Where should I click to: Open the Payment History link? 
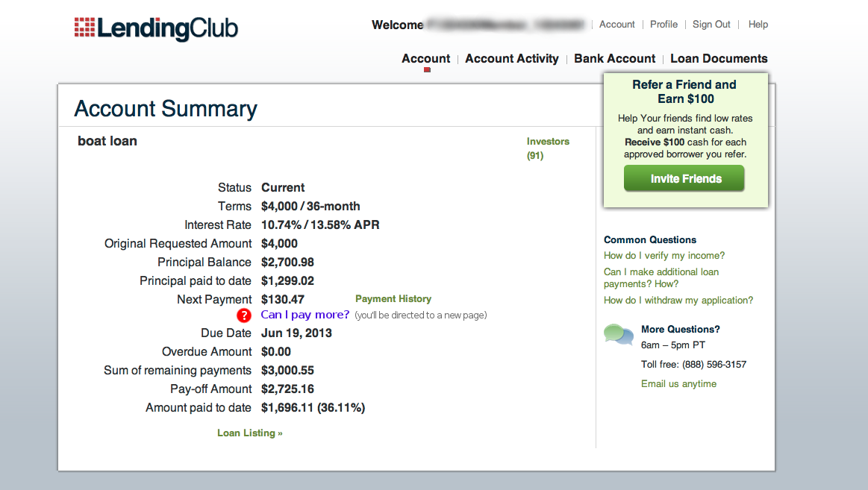(x=393, y=298)
